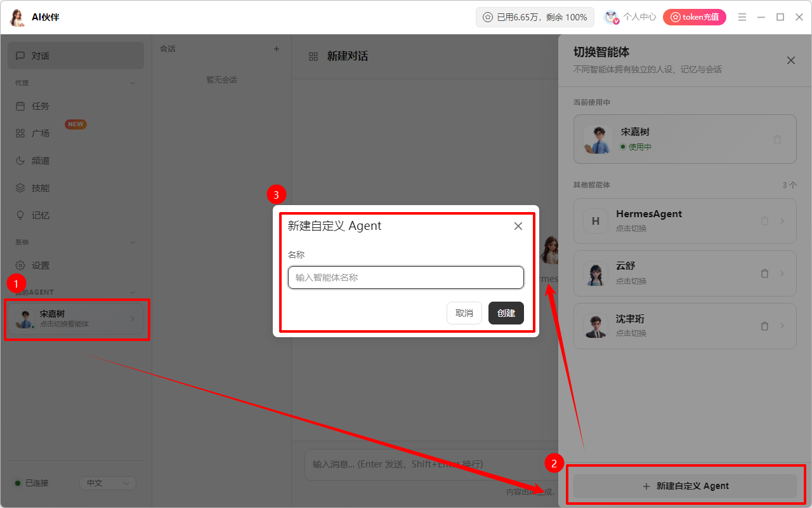Collapse the 系统 sidebar group
The image size is (812, 508).
133,242
